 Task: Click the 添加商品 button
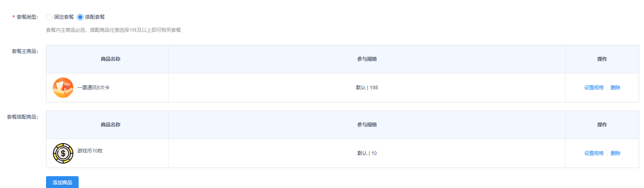click(62, 182)
